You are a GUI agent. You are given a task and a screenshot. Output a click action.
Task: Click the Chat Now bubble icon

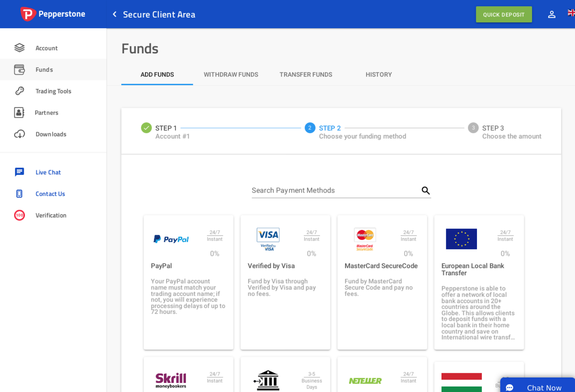tap(510, 388)
